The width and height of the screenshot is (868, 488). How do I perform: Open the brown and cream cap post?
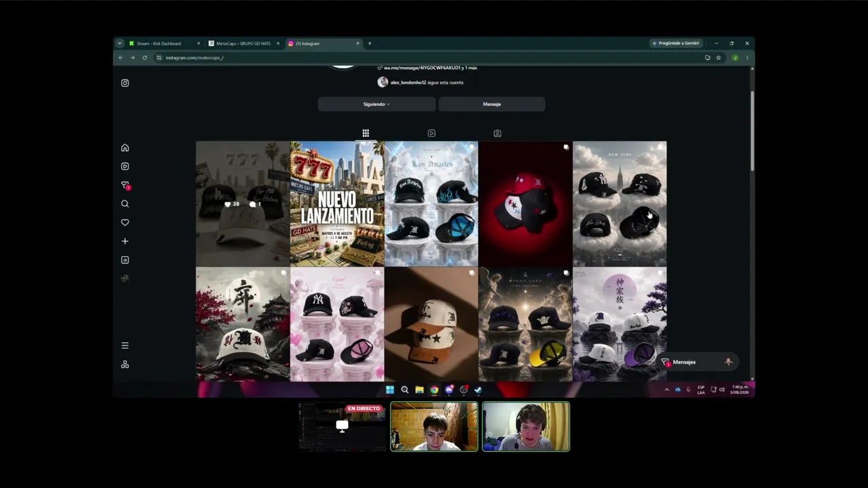pos(431,324)
